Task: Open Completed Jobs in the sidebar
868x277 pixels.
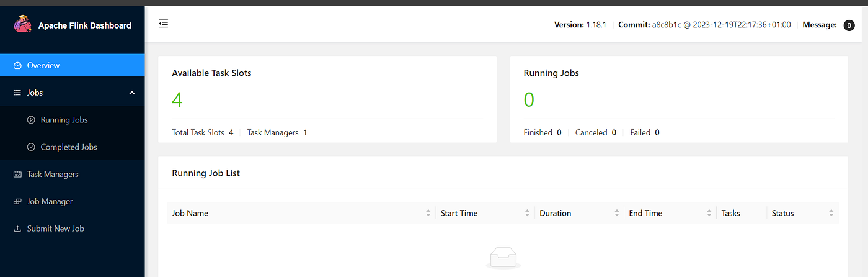Action: 72,147
